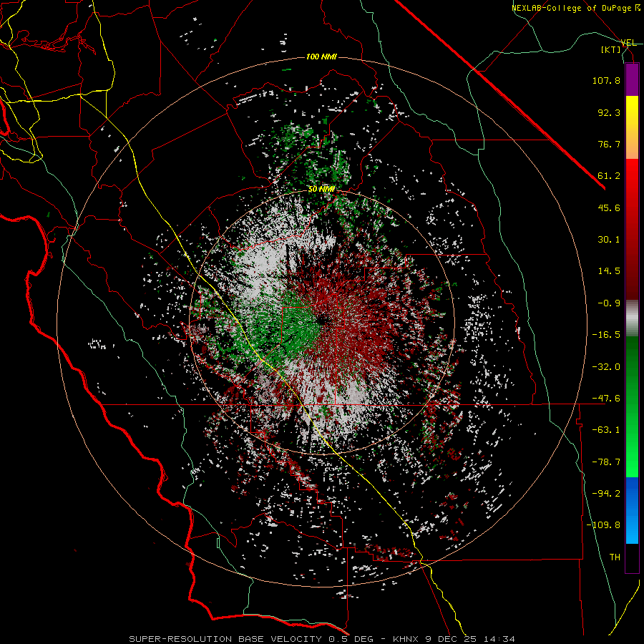
Task: Click the light blue segment of the color bar
Action: tap(632, 510)
